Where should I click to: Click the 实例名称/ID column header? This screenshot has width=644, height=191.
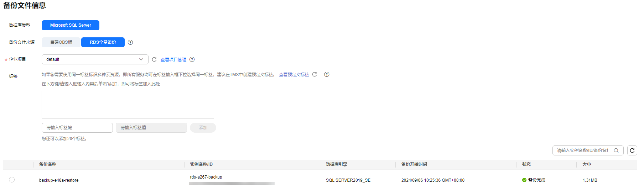201,164
